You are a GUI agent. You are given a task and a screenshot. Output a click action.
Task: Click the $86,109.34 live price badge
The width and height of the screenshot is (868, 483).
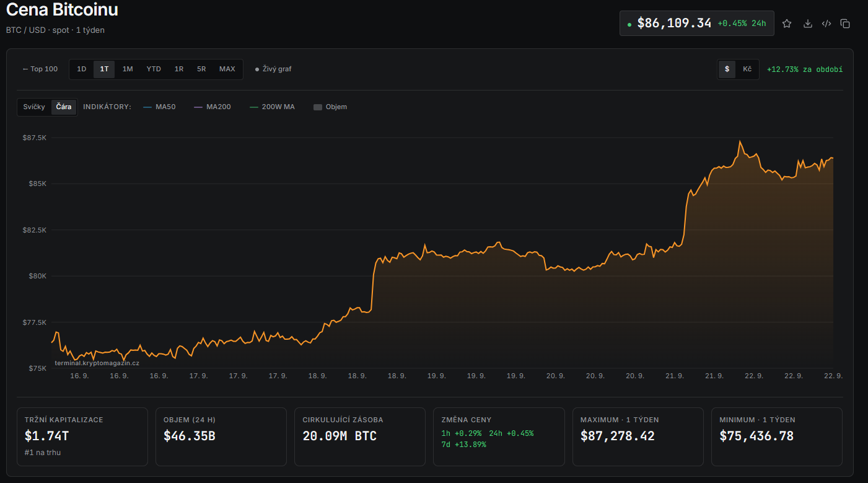(697, 24)
